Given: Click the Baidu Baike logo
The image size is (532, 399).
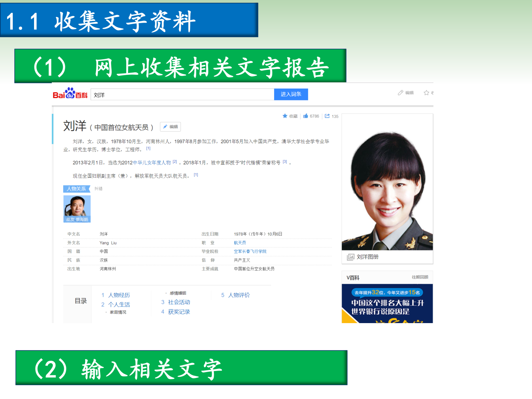Looking at the screenshot, I should [70, 94].
